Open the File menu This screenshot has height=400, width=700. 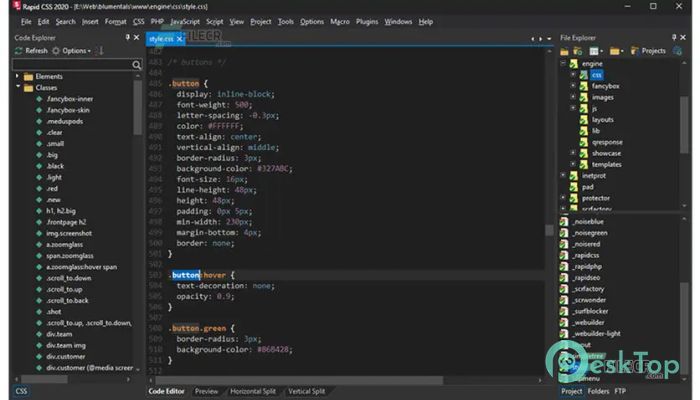[x=26, y=21]
